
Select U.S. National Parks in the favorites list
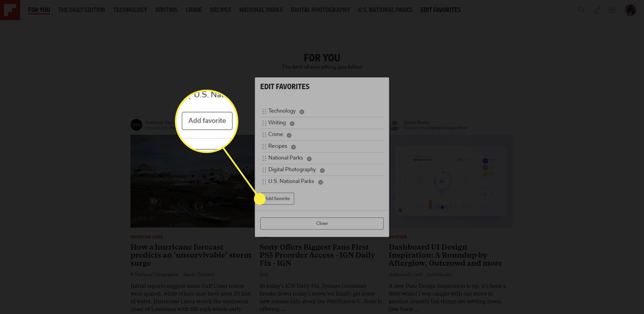(x=291, y=181)
